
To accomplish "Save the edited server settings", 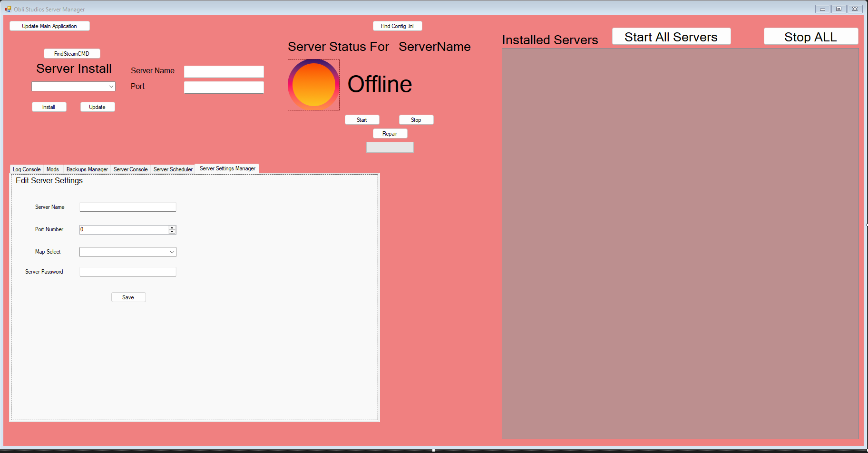I will pyautogui.click(x=128, y=297).
